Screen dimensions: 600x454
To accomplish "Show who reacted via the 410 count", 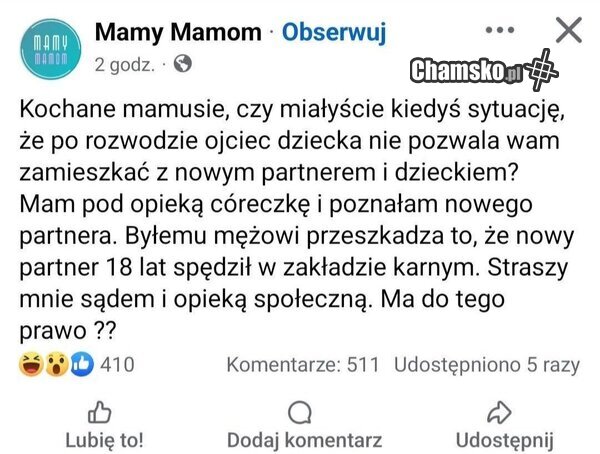I will click(x=118, y=365).
